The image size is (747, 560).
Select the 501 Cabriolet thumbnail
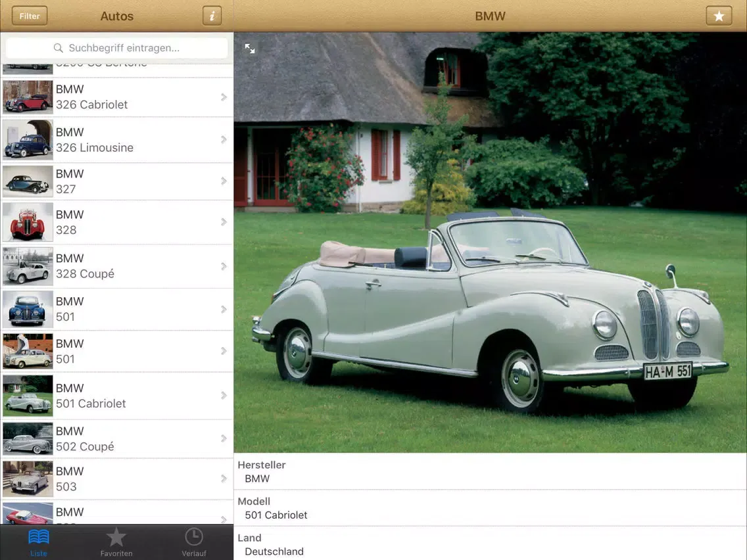pos(28,395)
